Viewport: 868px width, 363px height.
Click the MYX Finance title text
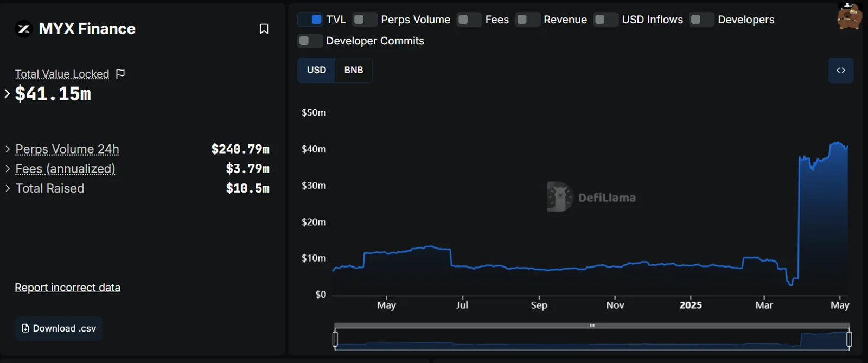tap(87, 29)
